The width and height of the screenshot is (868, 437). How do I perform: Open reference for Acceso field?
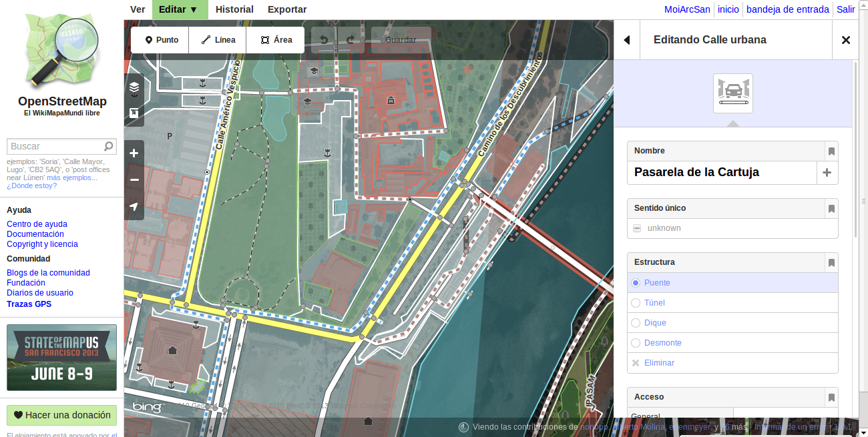pos(831,398)
